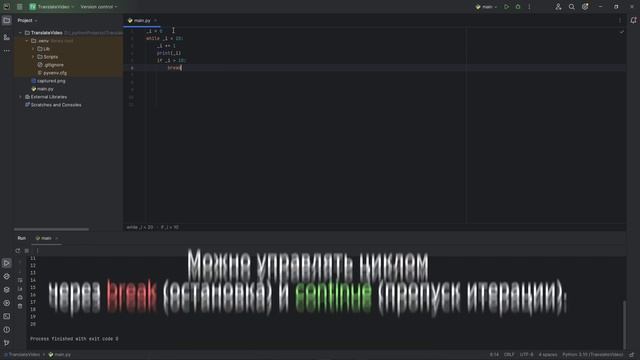Open More tool windows ellipsis in left stripe
This screenshot has height=360, width=640.
(x=7, y=51)
